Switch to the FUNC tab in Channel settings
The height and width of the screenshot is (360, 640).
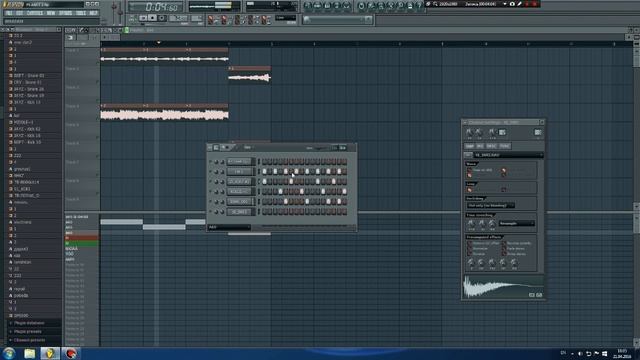pos(504,146)
